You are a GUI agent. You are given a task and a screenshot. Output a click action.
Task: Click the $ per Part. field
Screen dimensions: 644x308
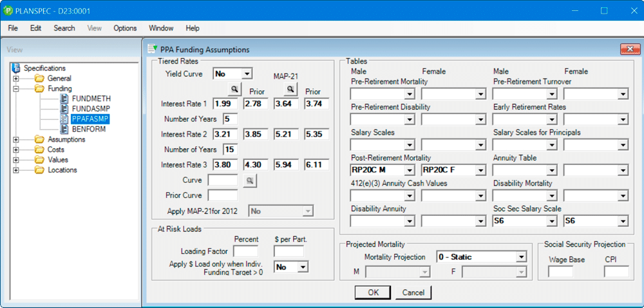tap(289, 251)
